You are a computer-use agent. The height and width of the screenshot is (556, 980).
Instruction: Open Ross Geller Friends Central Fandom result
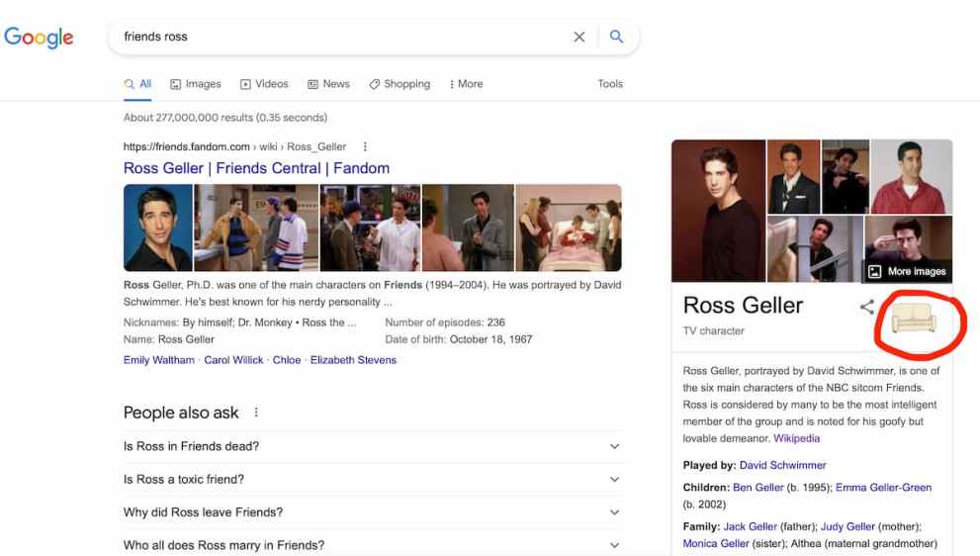click(256, 168)
